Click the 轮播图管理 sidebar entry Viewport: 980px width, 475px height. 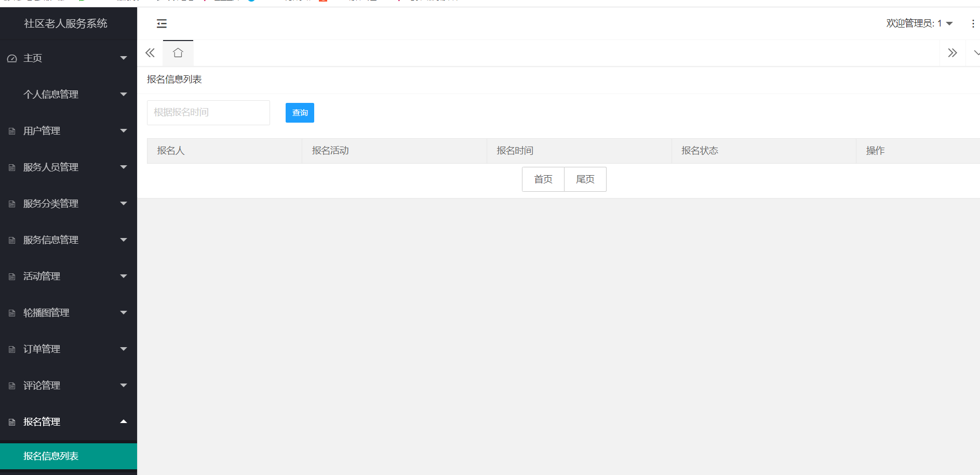(x=46, y=312)
